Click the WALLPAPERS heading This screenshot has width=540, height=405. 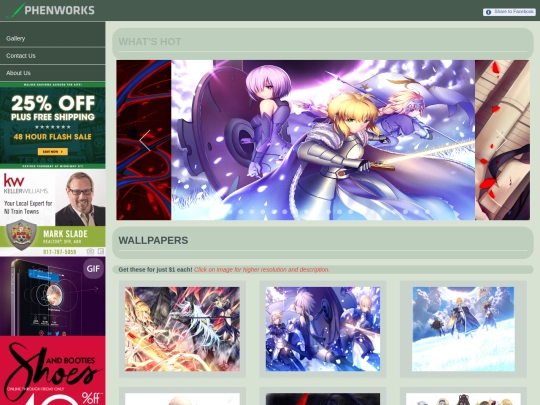click(x=153, y=240)
